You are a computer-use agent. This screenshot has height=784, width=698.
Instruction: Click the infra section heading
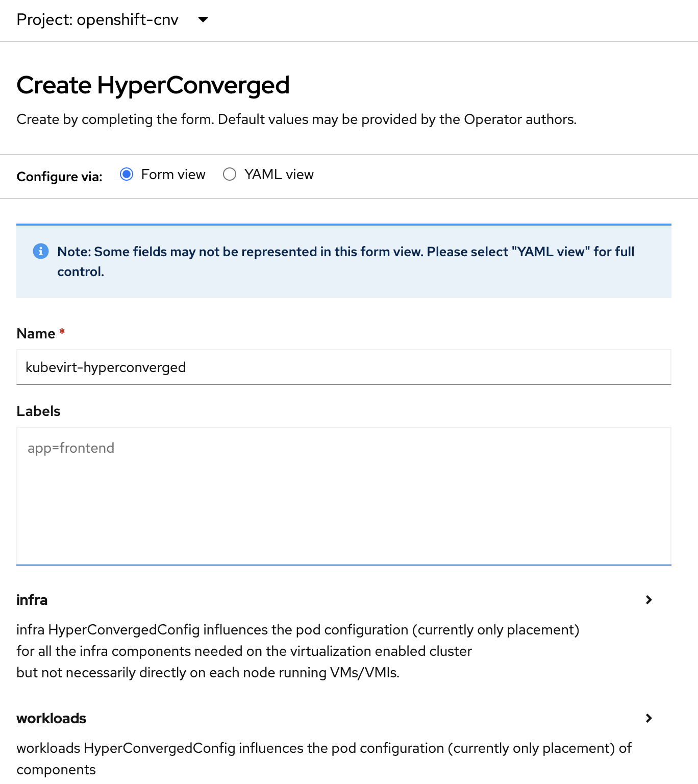[32, 600]
